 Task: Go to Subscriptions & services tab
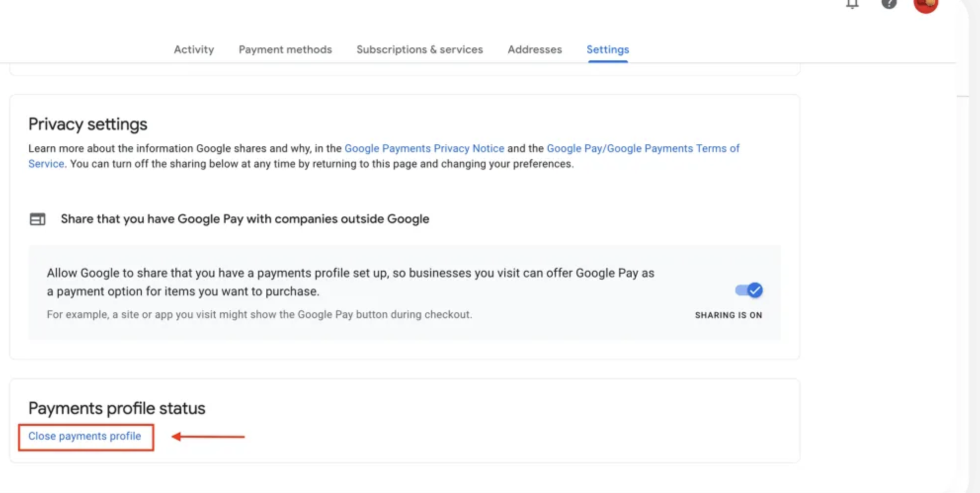click(x=419, y=49)
